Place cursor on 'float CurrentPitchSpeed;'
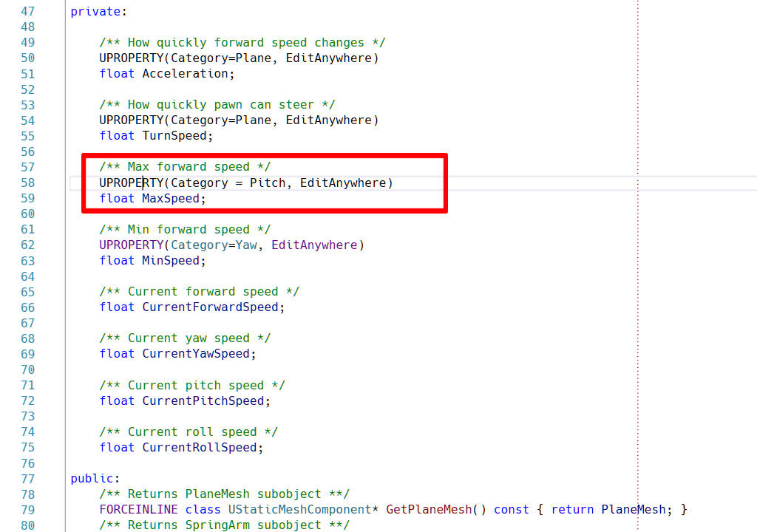Screen dimensions: 757x532 (185, 400)
